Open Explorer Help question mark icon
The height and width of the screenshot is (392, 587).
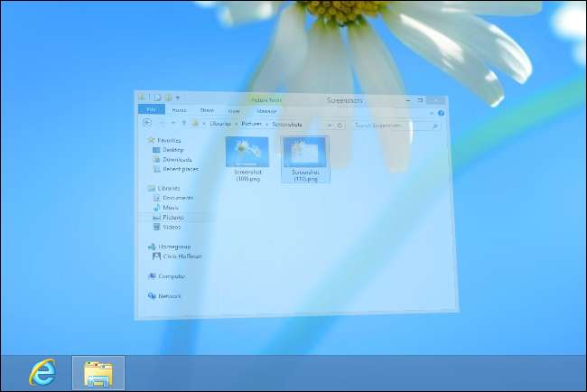pos(441,113)
